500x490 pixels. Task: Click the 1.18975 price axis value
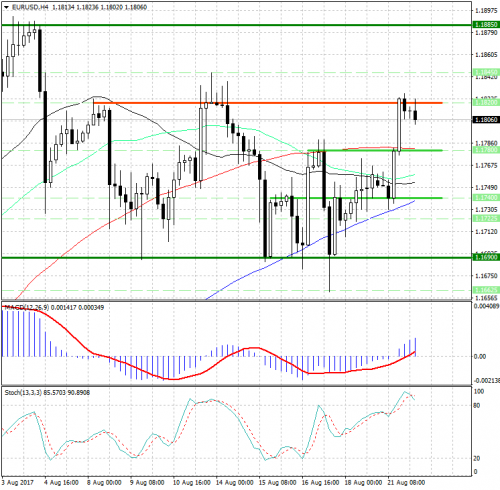[x=486, y=11]
